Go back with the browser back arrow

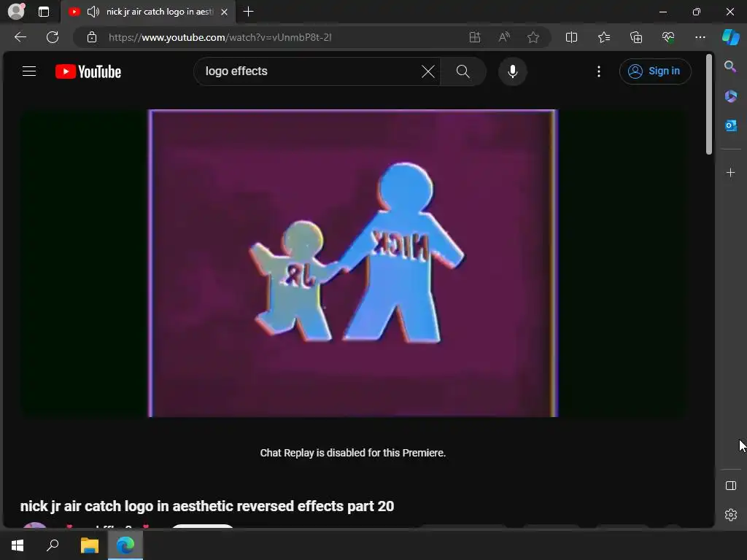point(20,37)
